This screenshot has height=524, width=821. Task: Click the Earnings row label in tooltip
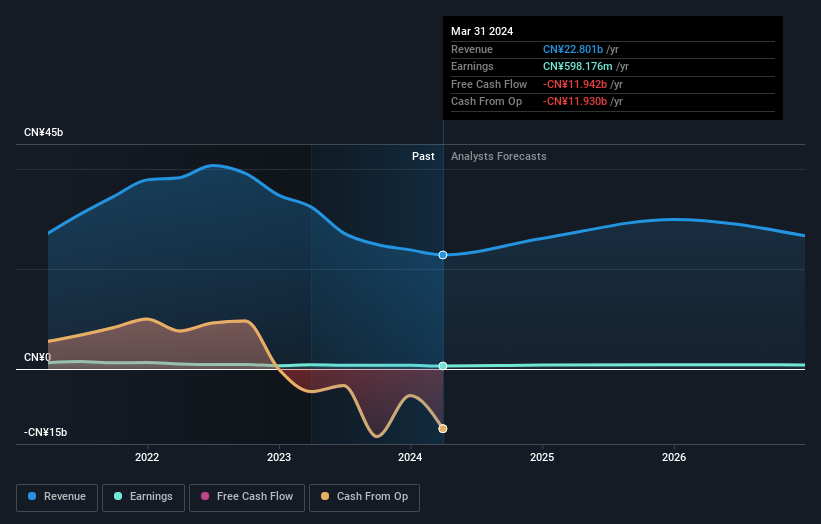472,66
